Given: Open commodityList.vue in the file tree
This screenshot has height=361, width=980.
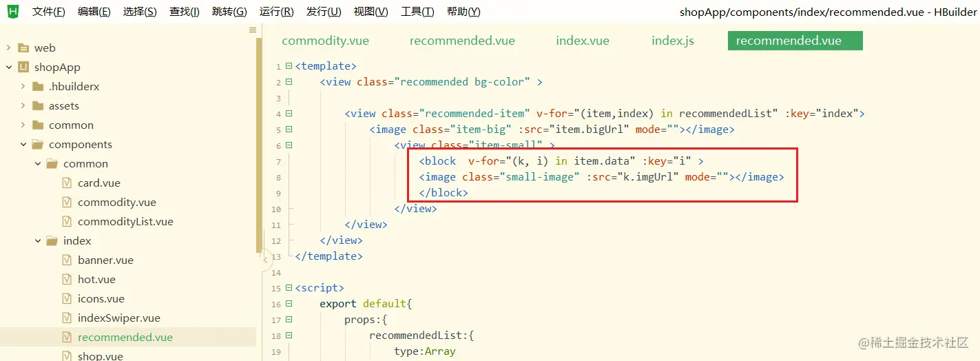Looking at the screenshot, I should click(125, 221).
